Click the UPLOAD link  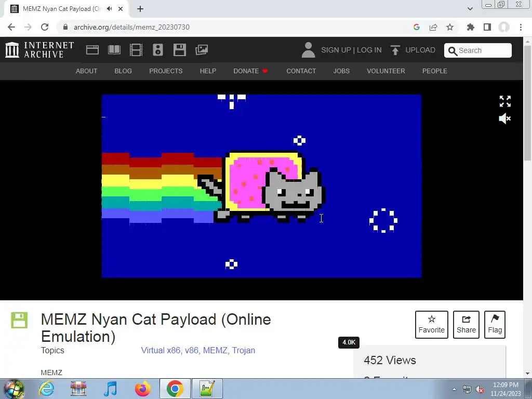pyautogui.click(x=420, y=50)
